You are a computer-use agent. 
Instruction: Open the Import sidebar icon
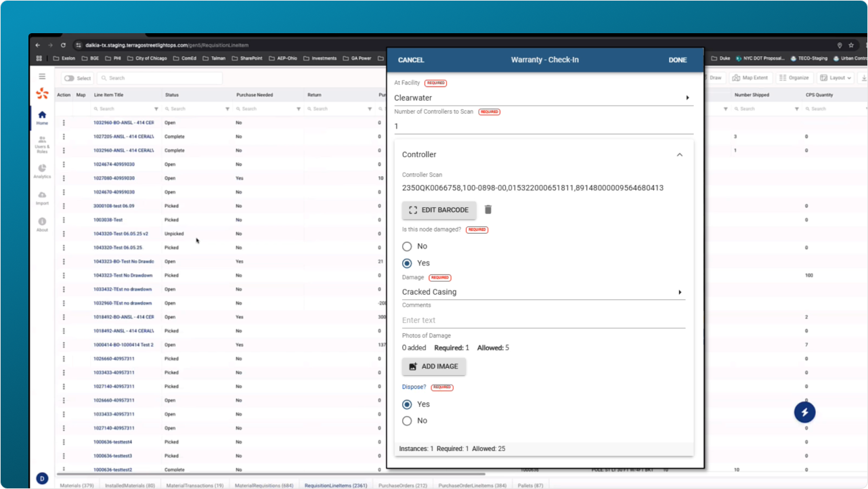[42, 197]
